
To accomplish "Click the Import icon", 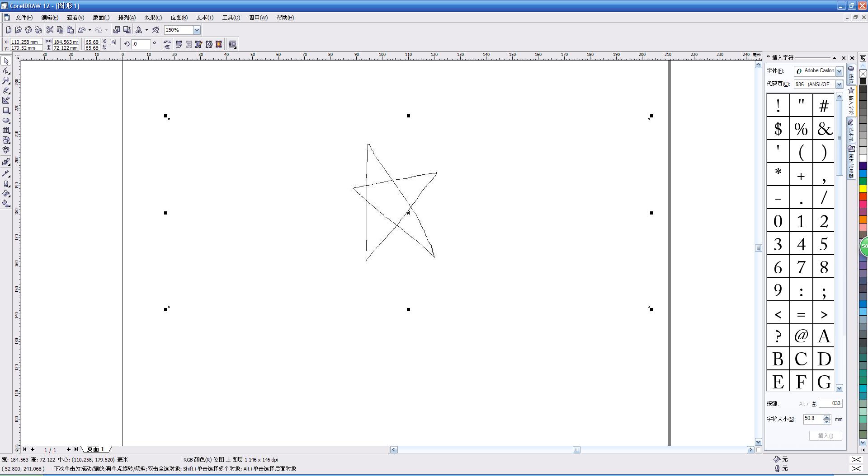I will [x=117, y=30].
